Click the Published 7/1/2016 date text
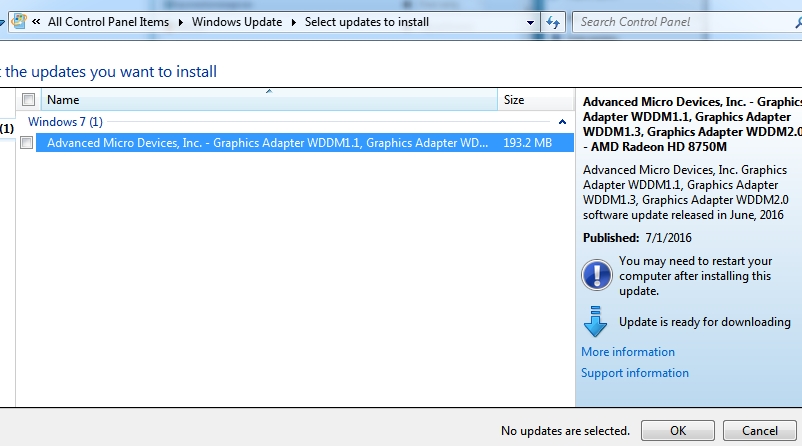 point(637,238)
